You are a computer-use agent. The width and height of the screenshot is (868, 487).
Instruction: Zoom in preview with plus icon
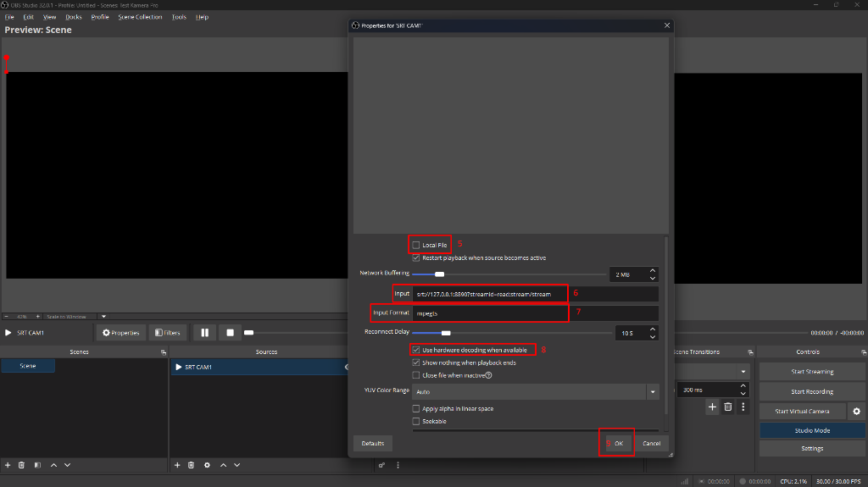pos(37,317)
